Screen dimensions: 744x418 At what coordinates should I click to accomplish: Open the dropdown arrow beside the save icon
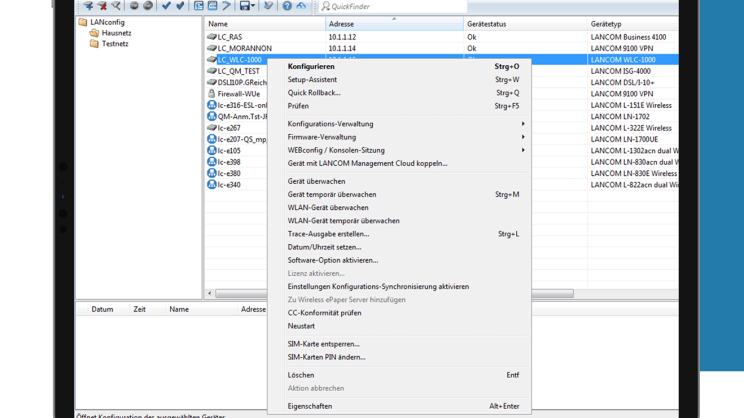252,6
